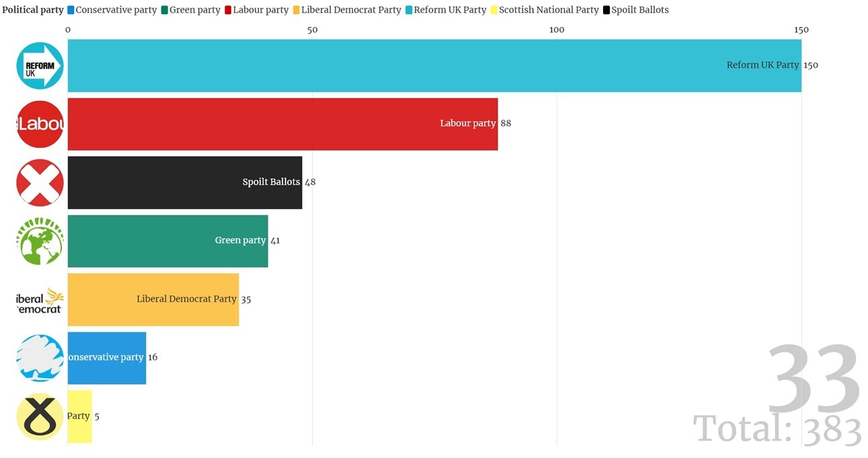Click the teal Reform UK legend swatch
This screenshot has width=868, height=458.
(409, 10)
